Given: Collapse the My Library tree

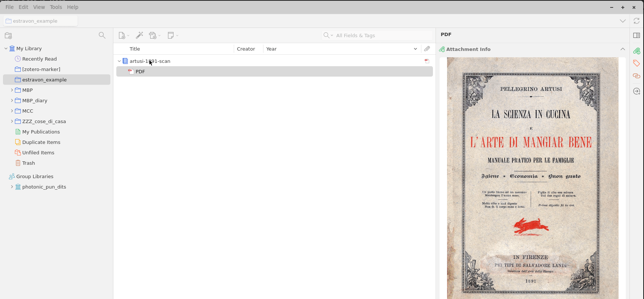Looking at the screenshot, I should pos(6,48).
